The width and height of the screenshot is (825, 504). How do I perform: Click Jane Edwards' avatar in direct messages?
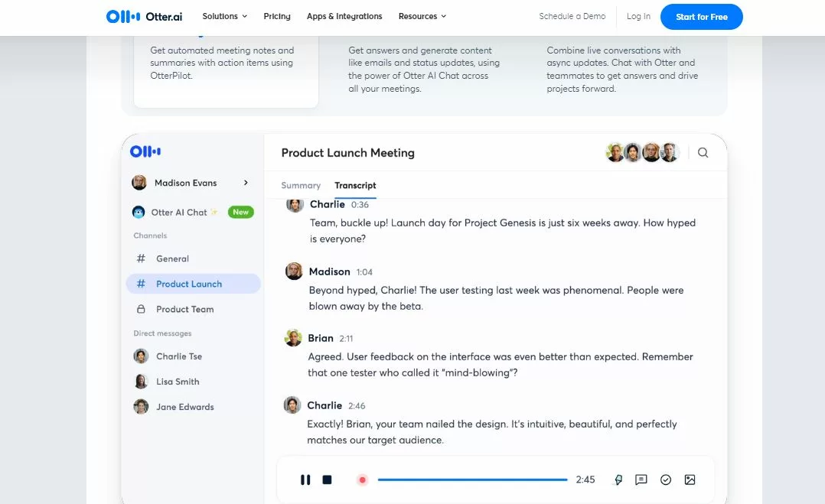click(141, 407)
